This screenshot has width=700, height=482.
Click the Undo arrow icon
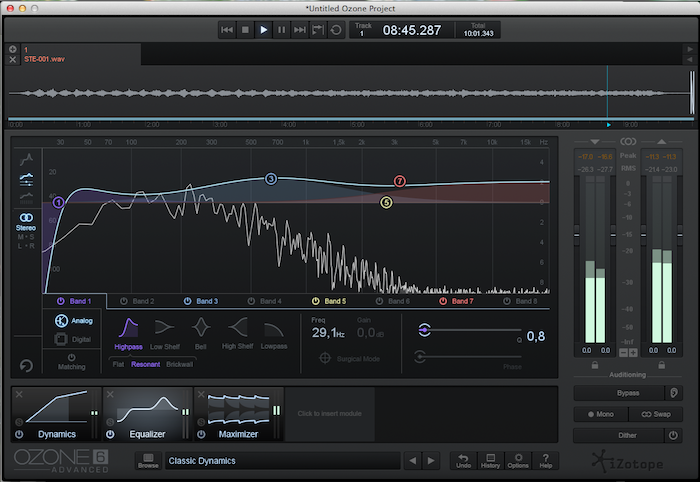(x=463, y=459)
